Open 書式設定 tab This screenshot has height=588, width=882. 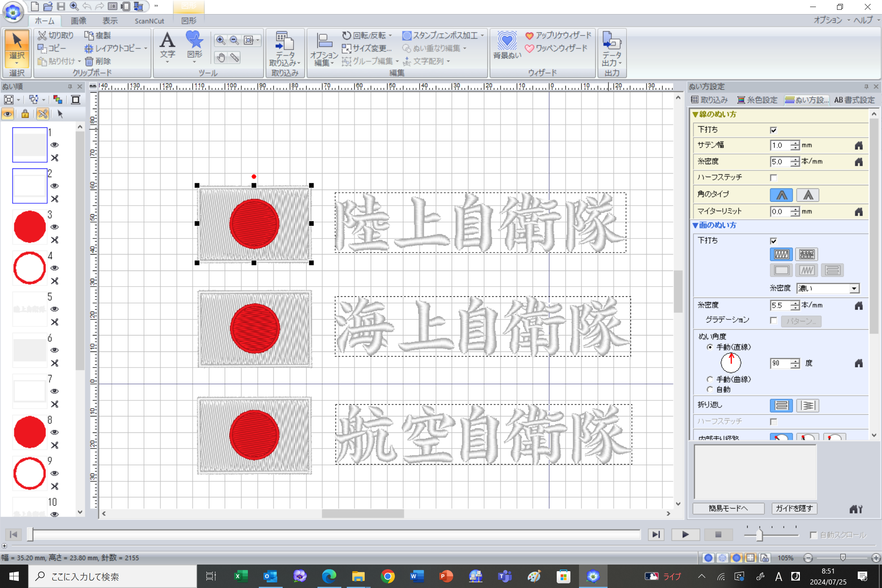[854, 100]
